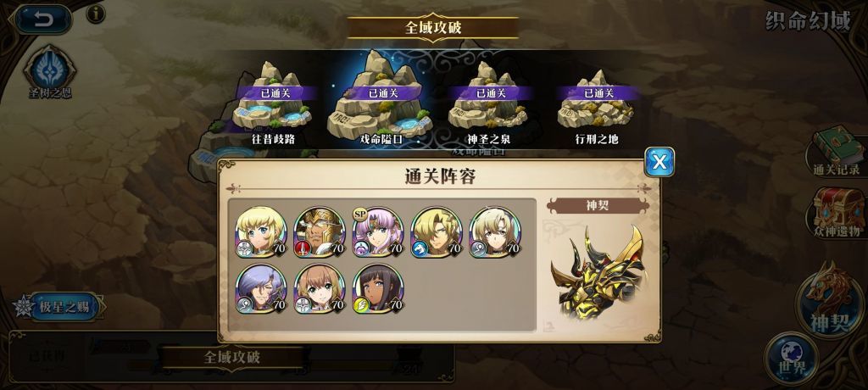The width and height of the screenshot is (868, 390).
Task: Select the 戏命隘口 stage
Action: [380, 100]
